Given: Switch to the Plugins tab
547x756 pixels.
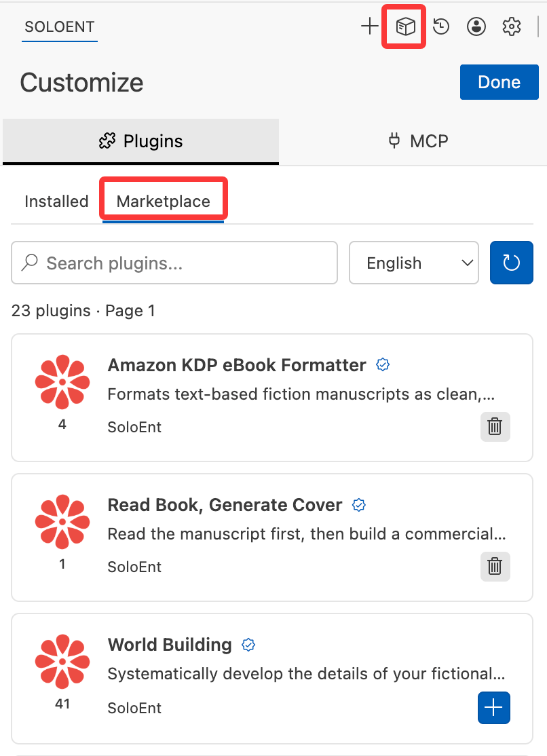Looking at the screenshot, I should (141, 141).
